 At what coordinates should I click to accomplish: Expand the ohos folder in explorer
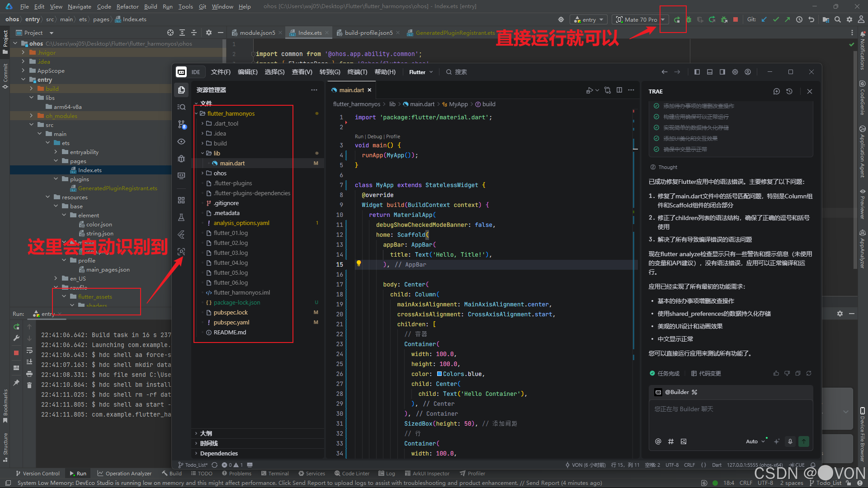point(220,173)
